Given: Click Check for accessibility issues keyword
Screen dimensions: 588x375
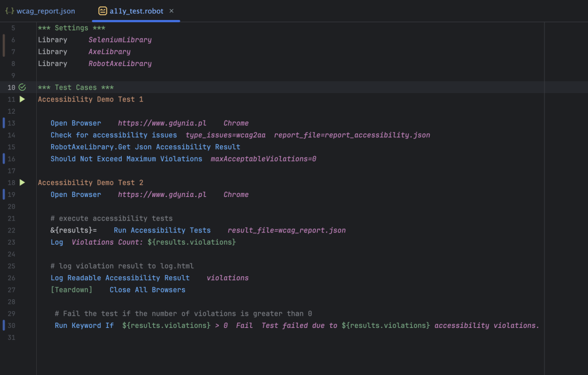Looking at the screenshot, I should [x=114, y=135].
